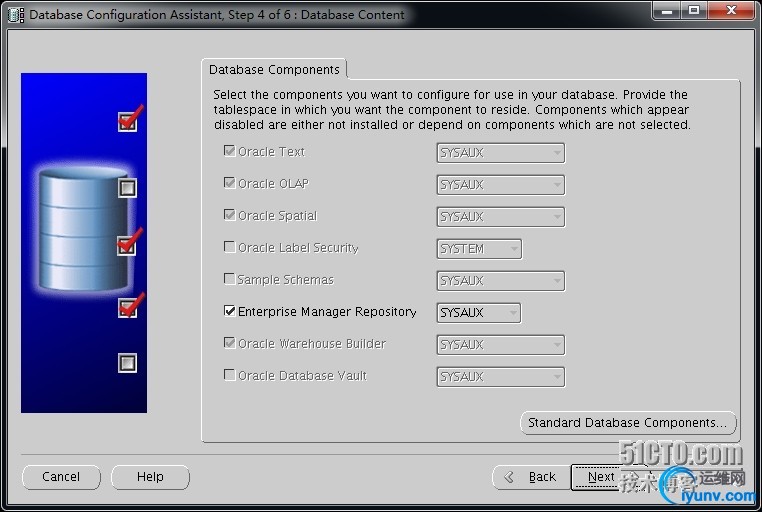
Task: Click the 'Oracle Database Vault' label text
Action: click(302, 375)
